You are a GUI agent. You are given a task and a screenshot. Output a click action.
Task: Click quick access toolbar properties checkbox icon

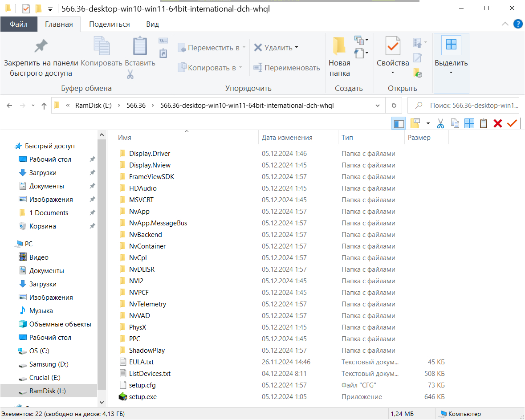26,9
